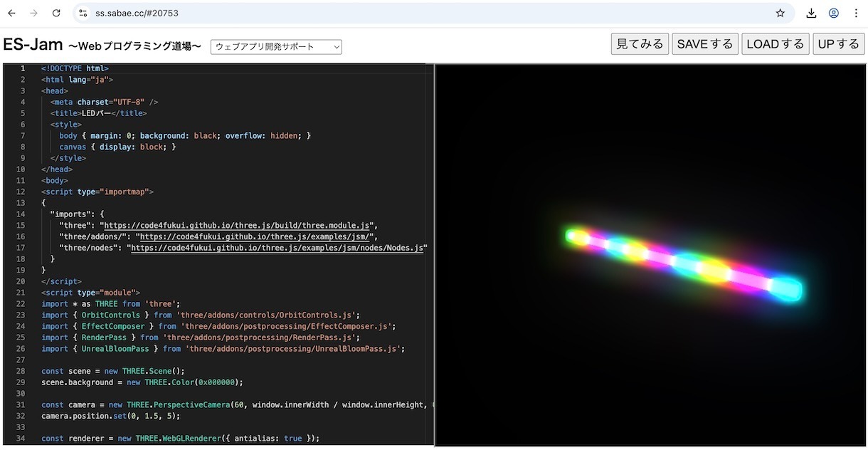Click the glowing LED bar in the preview
This screenshot has width=868, height=450.
(683, 265)
